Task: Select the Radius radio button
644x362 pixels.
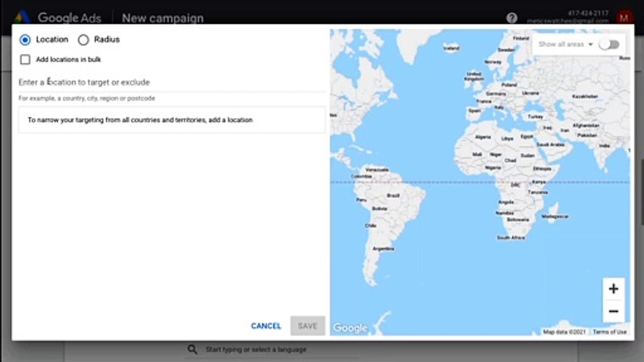Action: pos(84,40)
